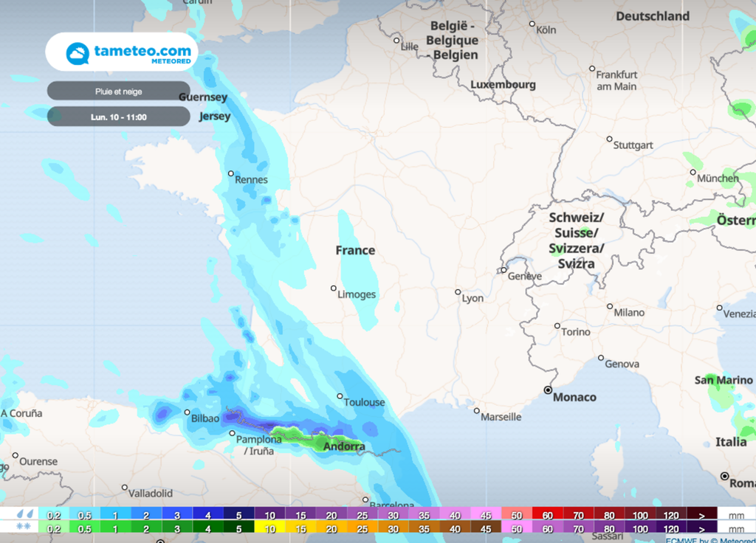Select the snow legend 100 mm swatch
Screen dimensions: 756x543
pos(640,527)
